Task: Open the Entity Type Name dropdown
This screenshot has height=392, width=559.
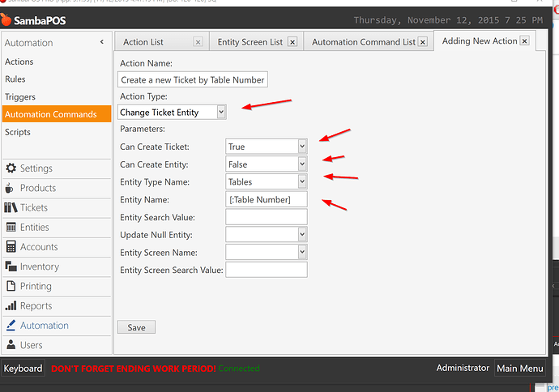Action: (x=302, y=182)
